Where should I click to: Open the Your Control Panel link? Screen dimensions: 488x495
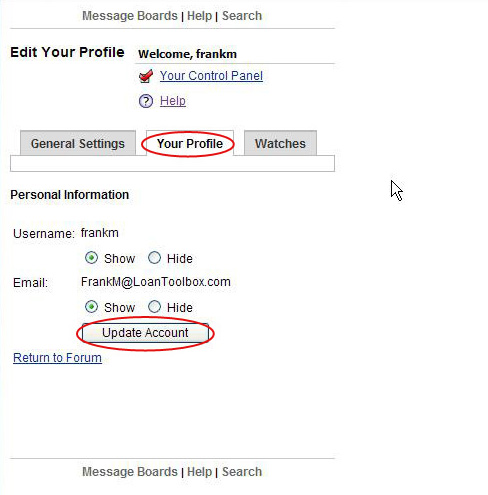(x=211, y=76)
